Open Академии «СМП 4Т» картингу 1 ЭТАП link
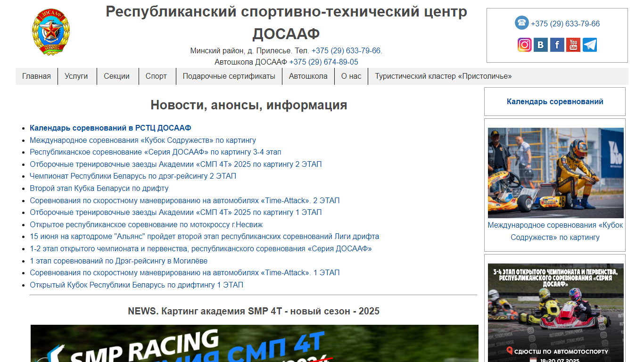Screen dimensions: 644x362 click(176, 212)
